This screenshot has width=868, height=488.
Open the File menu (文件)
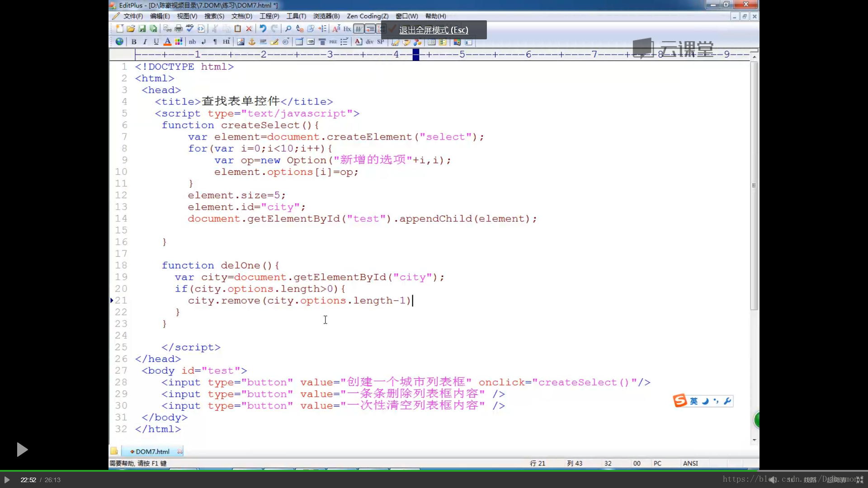pos(132,16)
